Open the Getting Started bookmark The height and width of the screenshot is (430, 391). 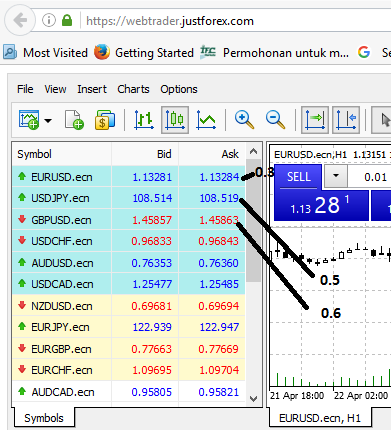144,53
